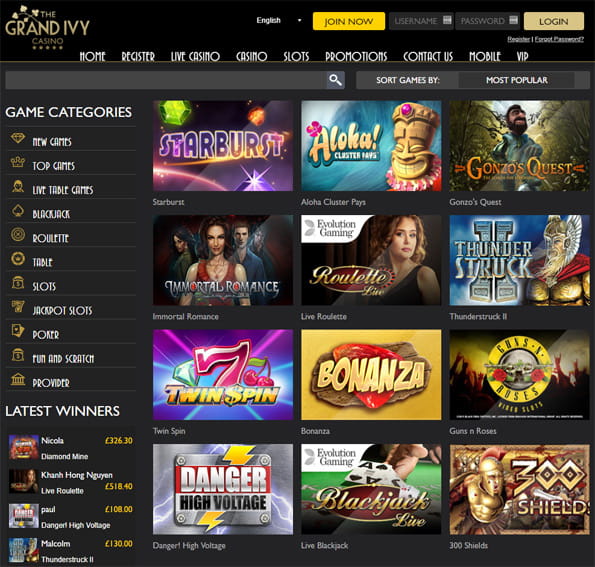The height and width of the screenshot is (567, 595).
Task: Click the keyboard icon in Username field
Action: (x=447, y=20)
